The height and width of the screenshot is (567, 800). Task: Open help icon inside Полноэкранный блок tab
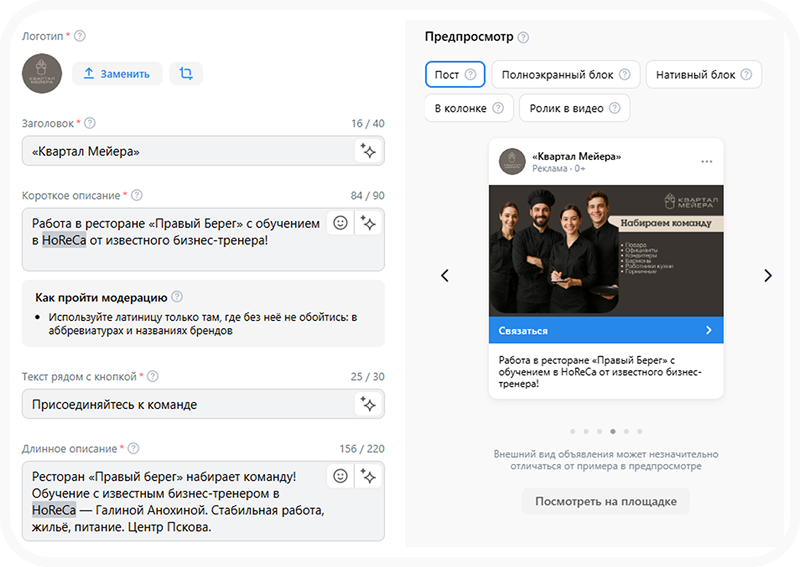pyautogui.click(x=624, y=75)
